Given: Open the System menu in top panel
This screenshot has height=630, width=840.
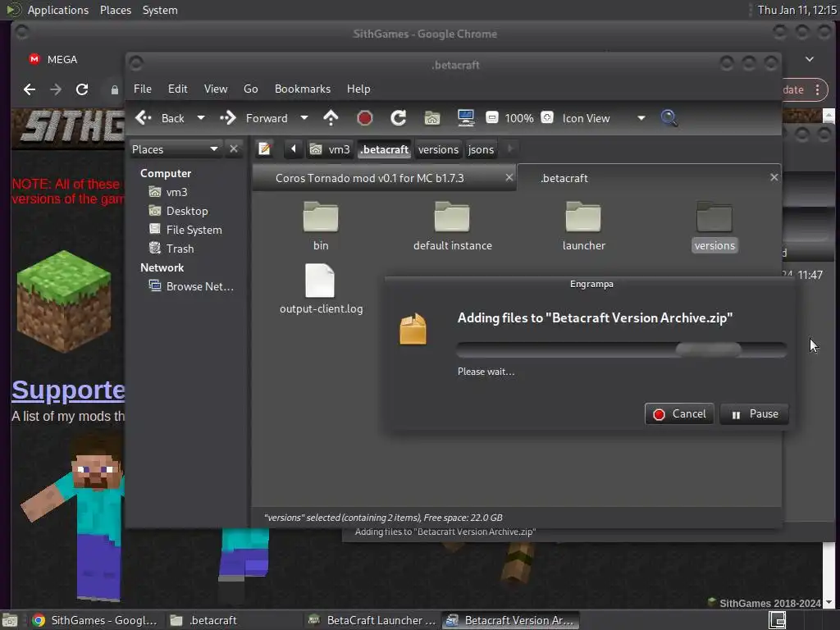Looking at the screenshot, I should click(160, 10).
